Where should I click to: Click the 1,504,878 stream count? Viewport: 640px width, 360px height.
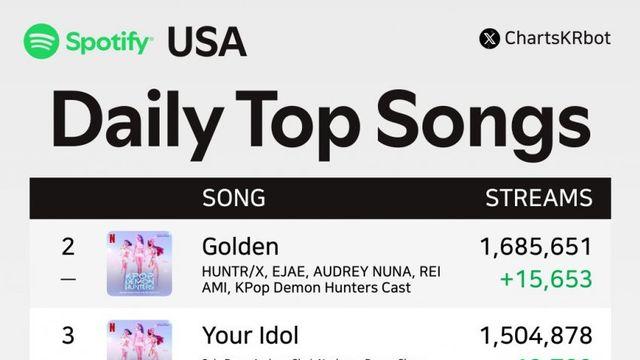pos(536,336)
